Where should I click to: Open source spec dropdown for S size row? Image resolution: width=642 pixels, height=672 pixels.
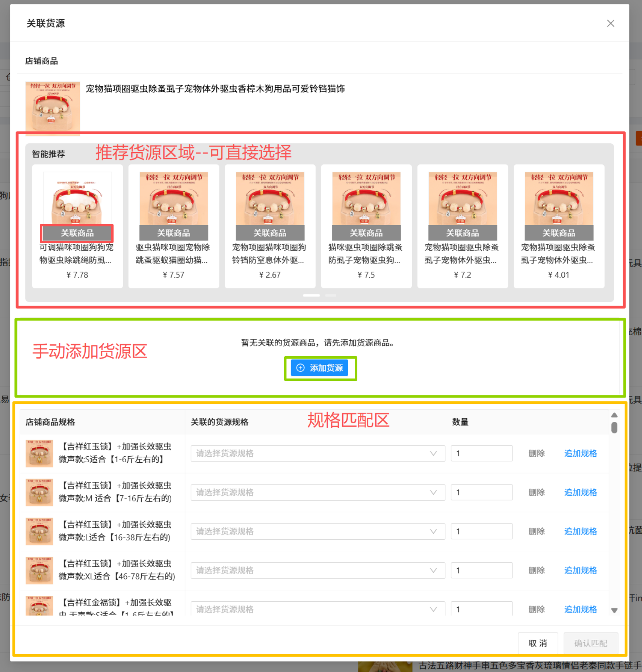click(317, 454)
